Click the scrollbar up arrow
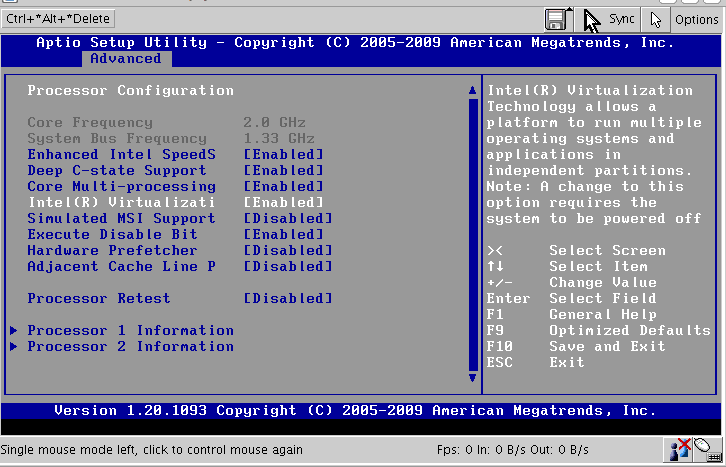This screenshot has height=467, width=726. tap(472, 90)
